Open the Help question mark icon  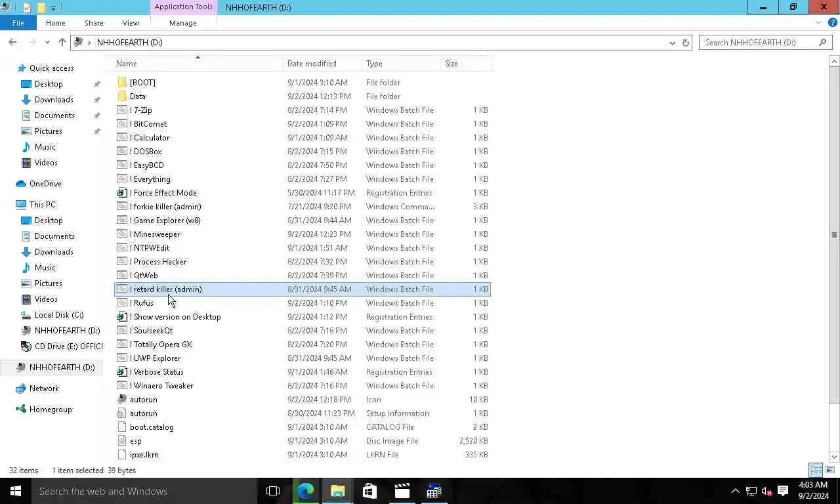point(832,22)
